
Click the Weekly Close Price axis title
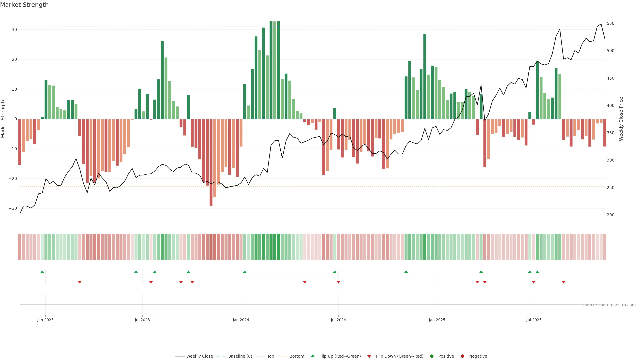[x=621, y=119]
